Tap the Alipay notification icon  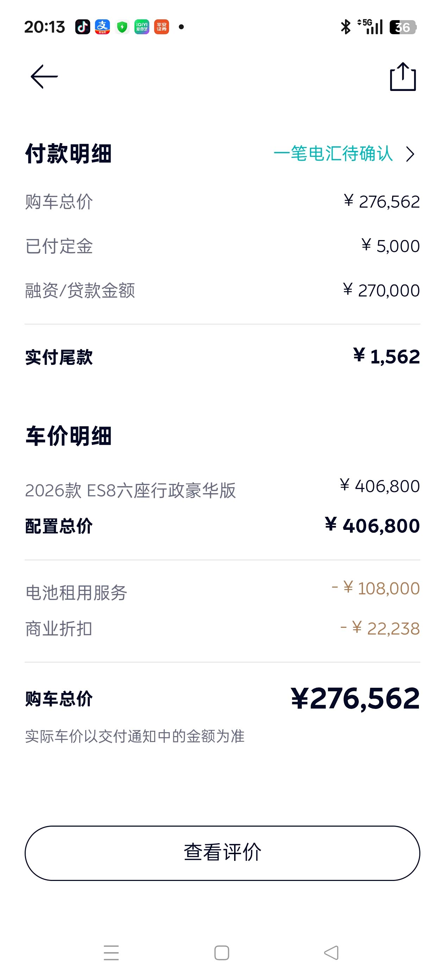click(x=102, y=27)
